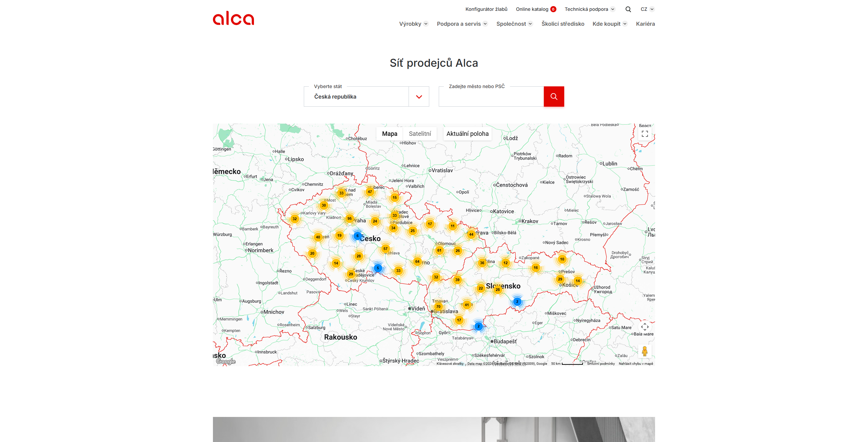Go to the Kariéra page
This screenshot has height=442, width=868.
coord(645,24)
